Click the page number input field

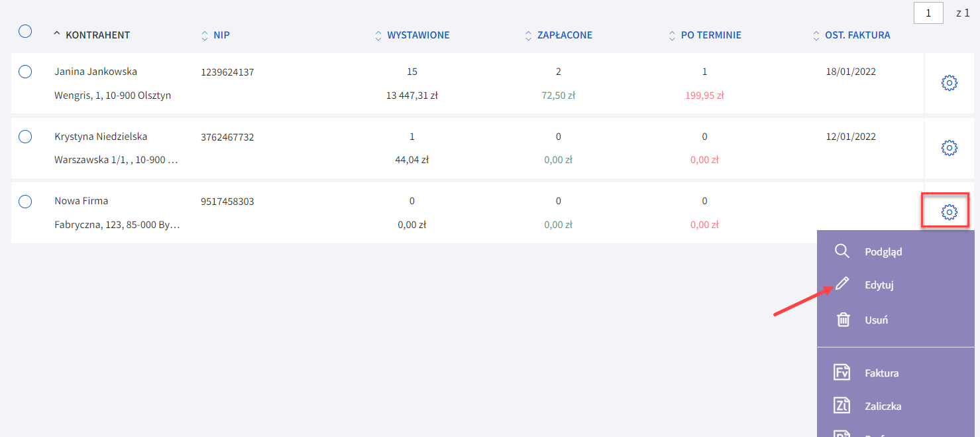coord(928,13)
